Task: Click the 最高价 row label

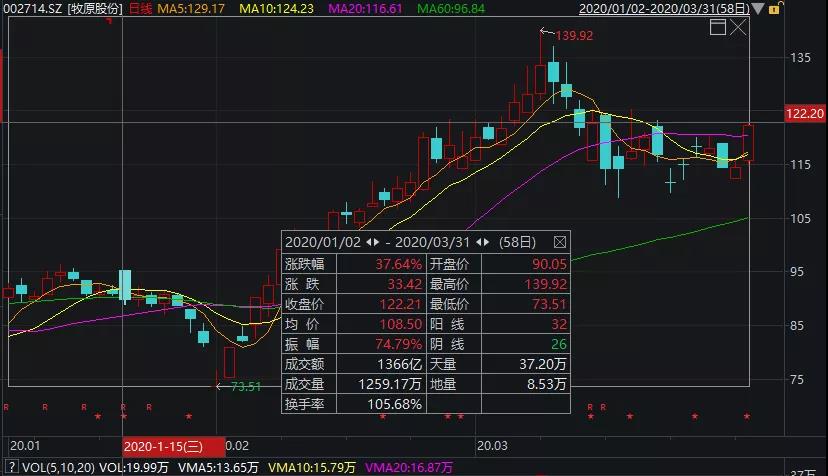Action: point(449,284)
